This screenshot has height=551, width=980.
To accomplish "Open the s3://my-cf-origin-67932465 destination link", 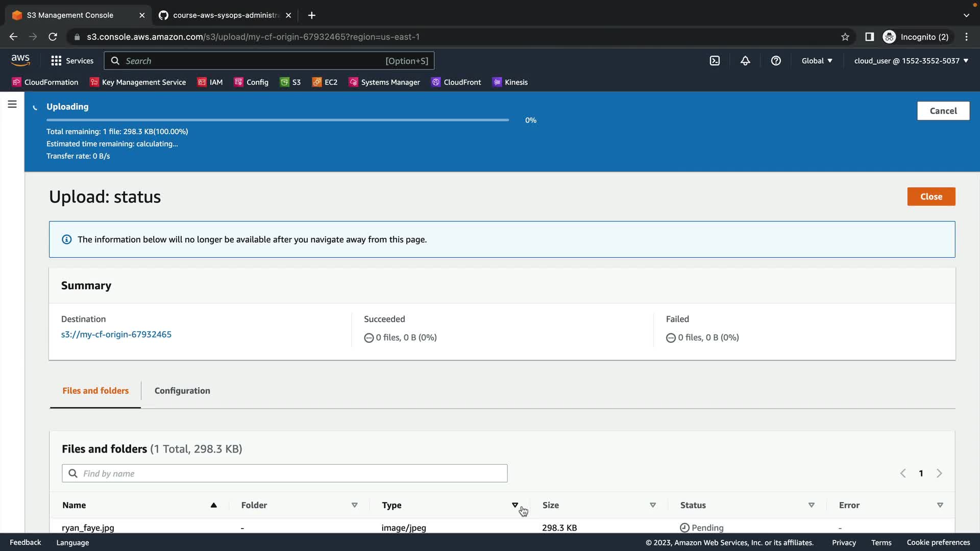I will pyautogui.click(x=116, y=334).
